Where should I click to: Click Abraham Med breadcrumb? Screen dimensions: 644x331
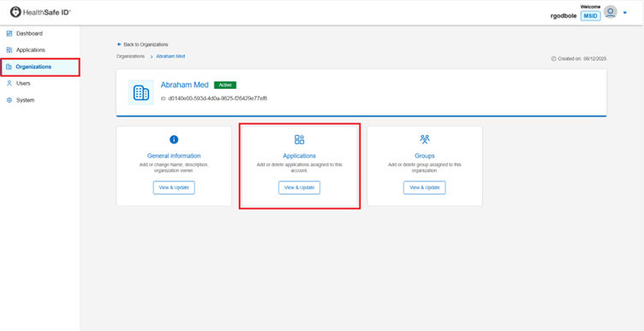170,56
